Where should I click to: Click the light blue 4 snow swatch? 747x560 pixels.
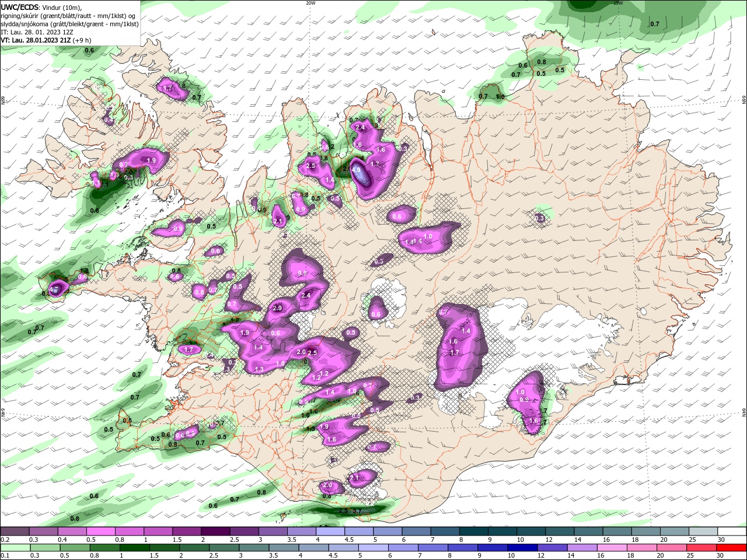[x=329, y=531]
